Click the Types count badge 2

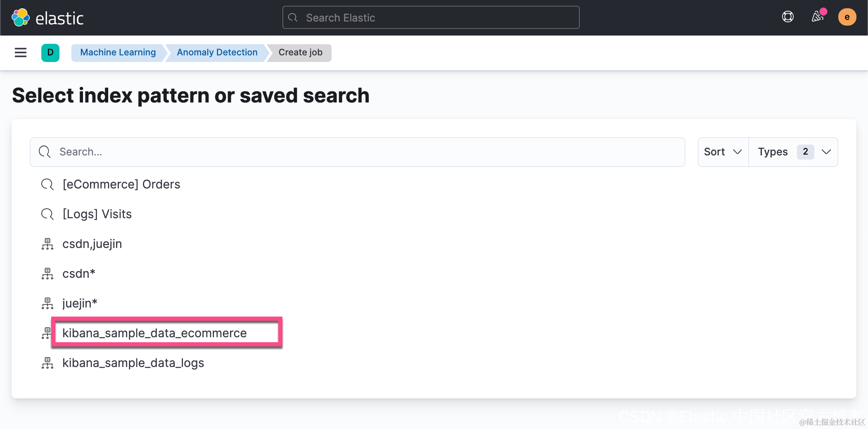pos(805,152)
